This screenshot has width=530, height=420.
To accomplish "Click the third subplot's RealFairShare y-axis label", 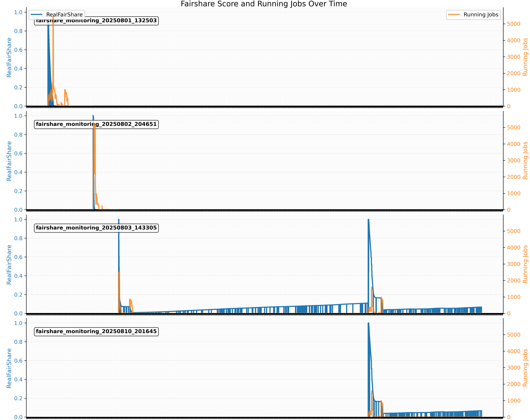I will (x=9, y=265).
